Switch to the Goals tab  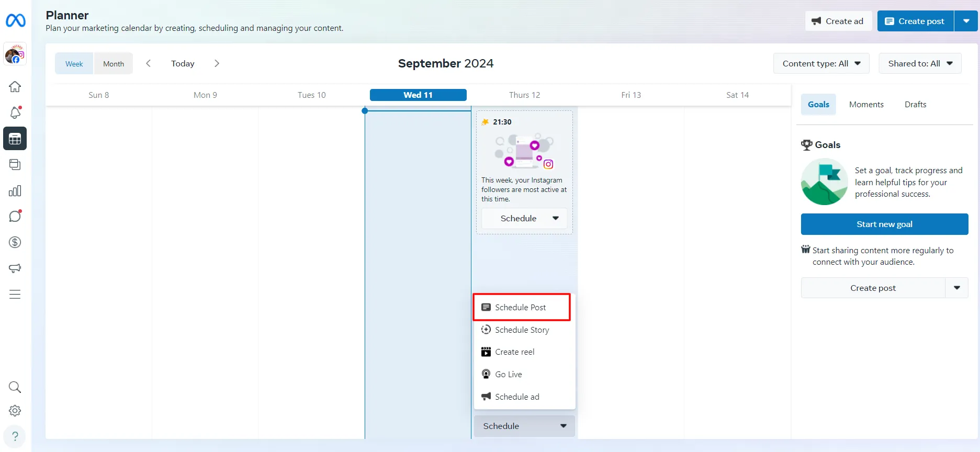(818, 104)
